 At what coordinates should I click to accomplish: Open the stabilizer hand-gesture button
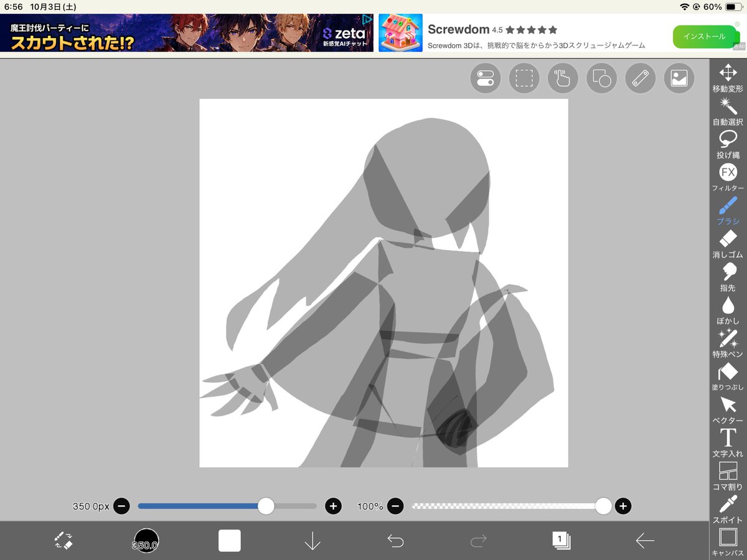pyautogui.click(x=563, y=78)
